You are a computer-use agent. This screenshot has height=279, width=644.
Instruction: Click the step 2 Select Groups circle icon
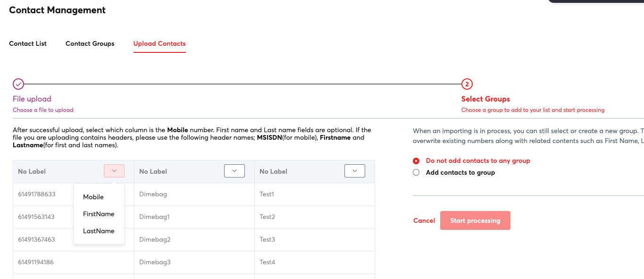click(x=467, y=84)
